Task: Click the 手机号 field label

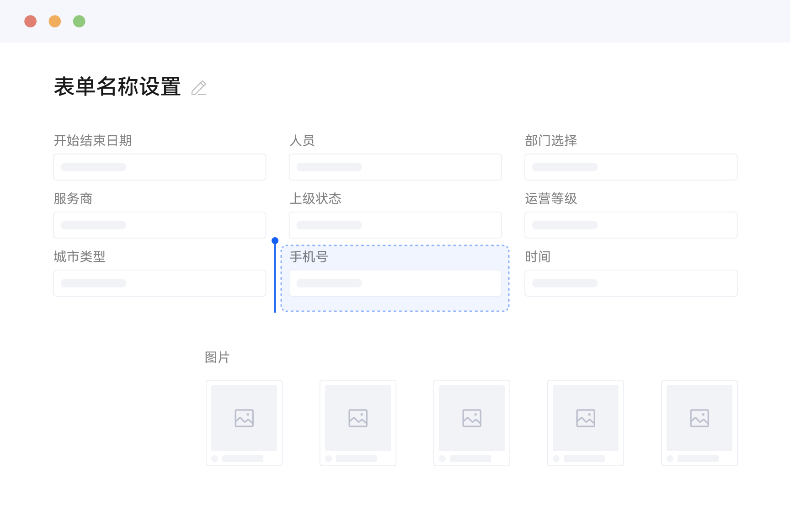Action: (309, 257)
